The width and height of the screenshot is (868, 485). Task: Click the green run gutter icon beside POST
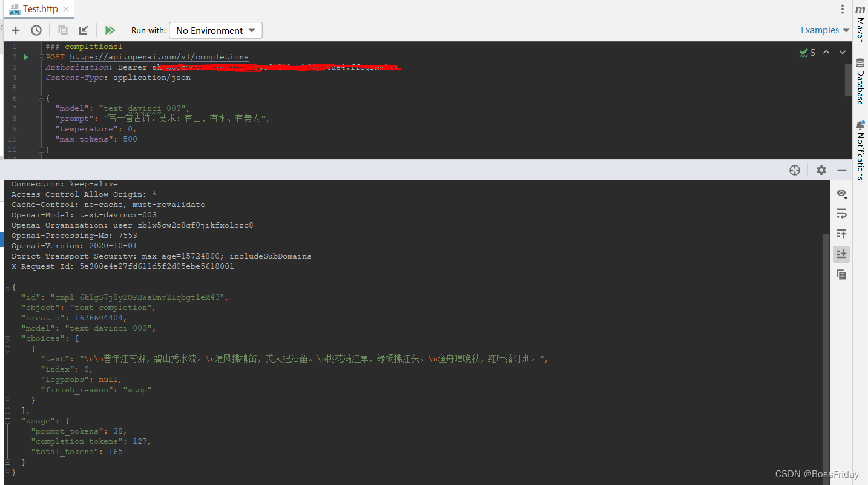[25, 57]
